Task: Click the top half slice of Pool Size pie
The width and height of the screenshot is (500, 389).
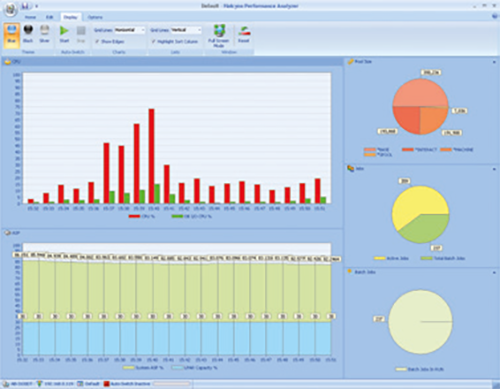Action: tap(420, 93)
